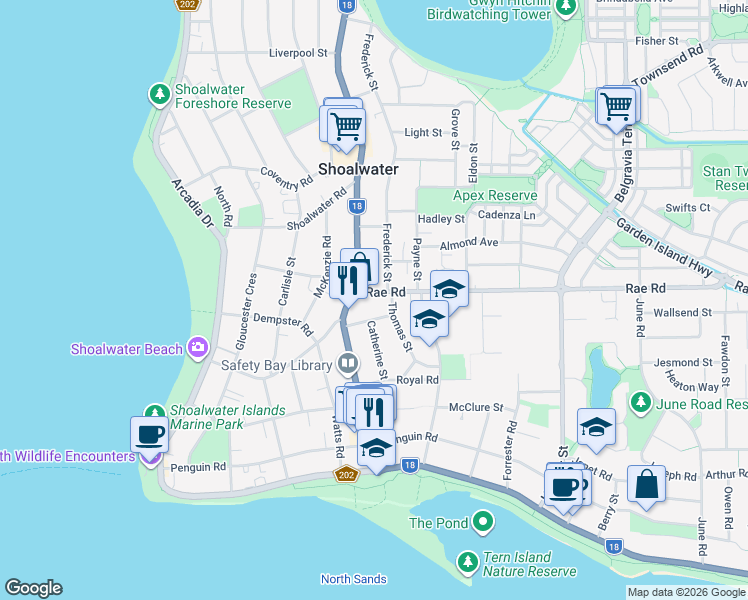This screenshot has height=600, width=748.
Task: Click the Shoalwater Beach label
Action: [x=126, y=349]
